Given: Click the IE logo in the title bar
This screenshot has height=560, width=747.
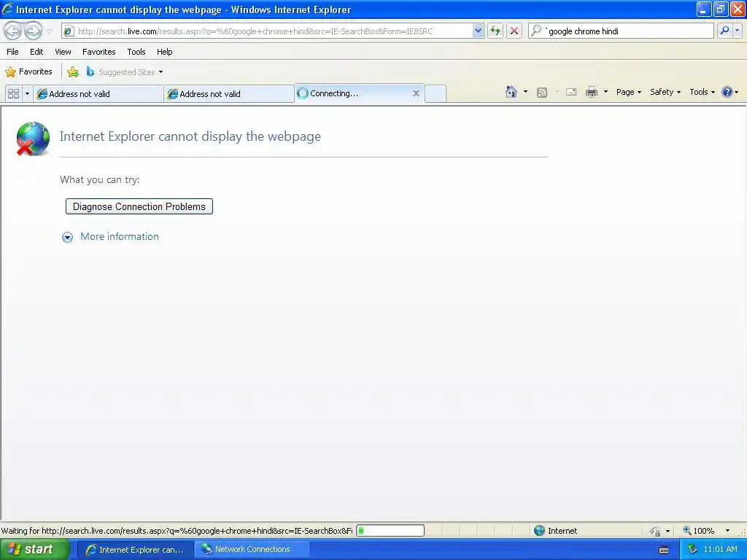Looking at the screenshot, I should pos(7,9).
